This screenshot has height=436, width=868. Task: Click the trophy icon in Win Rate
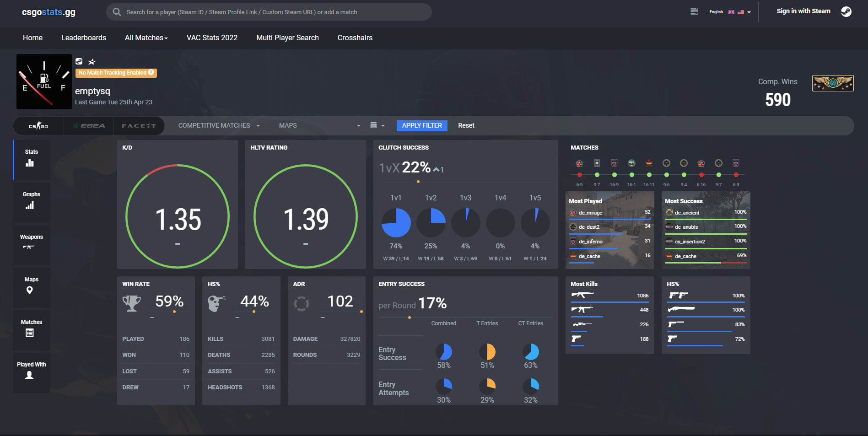click(x=132, y=303)
